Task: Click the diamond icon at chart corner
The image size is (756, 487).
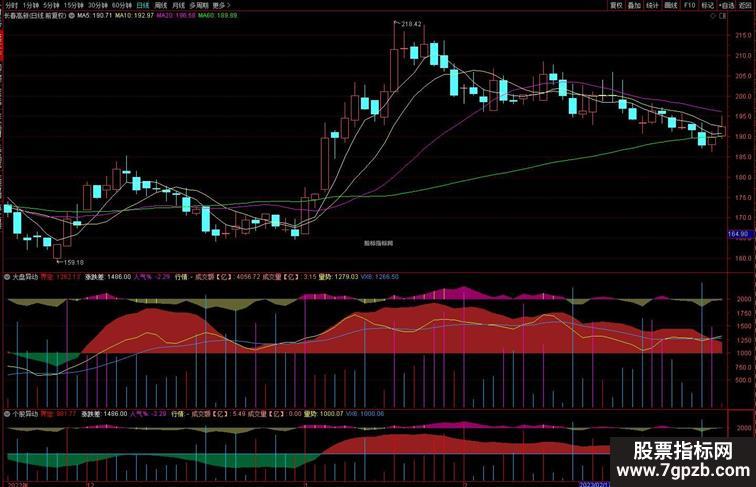Action: point(714,16)
